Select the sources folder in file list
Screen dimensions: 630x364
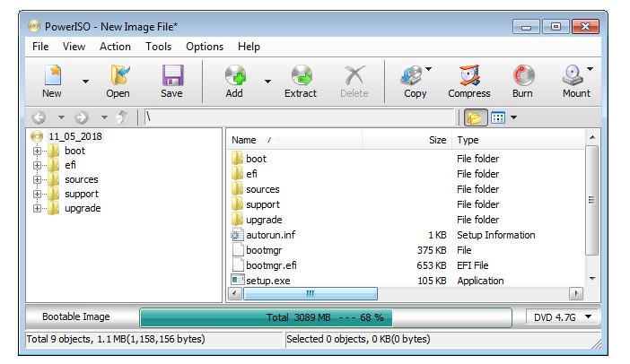pyautogui.click(x=262, y=189)
